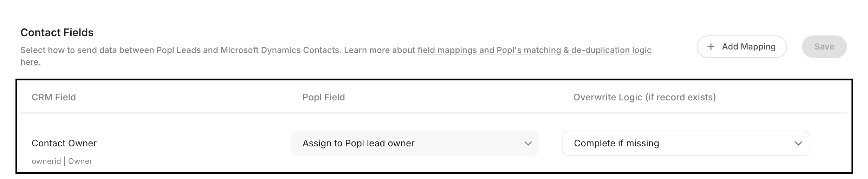The width and height of the screenshot is (868, 179).
Task: Click the greyed-out Save button
Action: (824, 47)
